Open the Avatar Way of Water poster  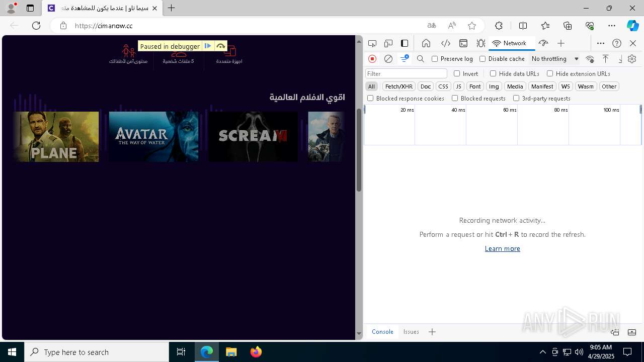[x=153, y=137]
